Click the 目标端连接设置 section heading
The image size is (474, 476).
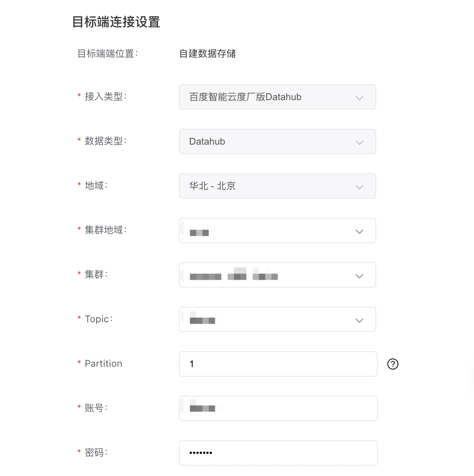click(116, 22)
